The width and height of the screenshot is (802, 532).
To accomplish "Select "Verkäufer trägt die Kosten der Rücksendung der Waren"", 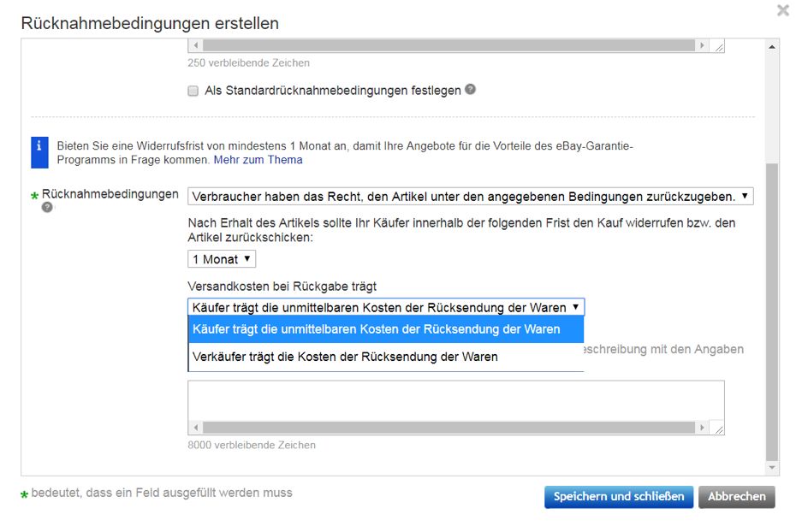I will (342, 356).
